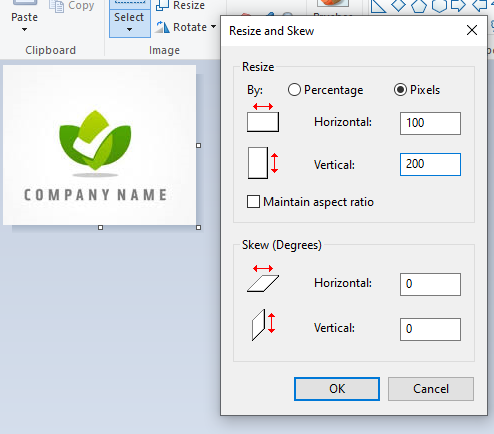Choose the Pixels radio button
The width and height of the screenshot is (494, 434).
[400, 90]
